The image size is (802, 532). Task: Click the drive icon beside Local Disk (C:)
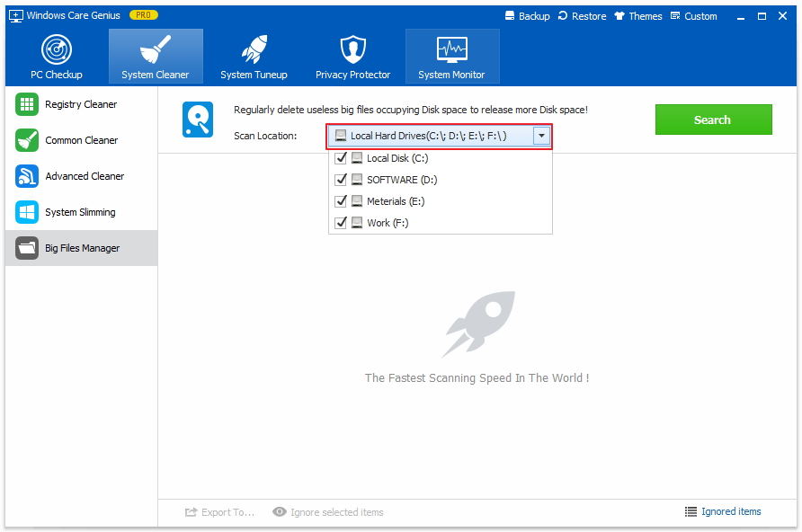click(357, 158)
